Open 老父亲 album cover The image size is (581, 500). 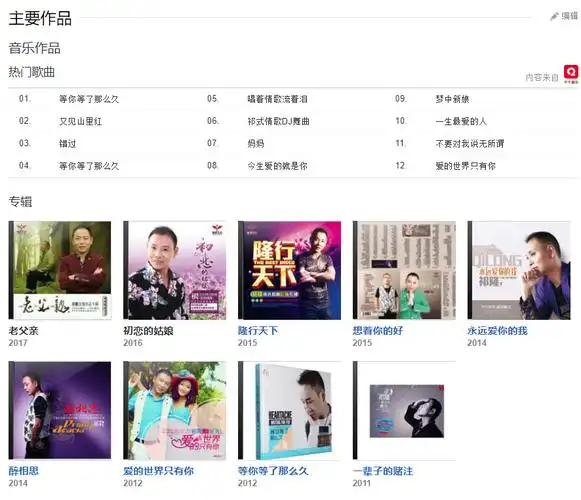pyautogui.click(x=60, y=270)
